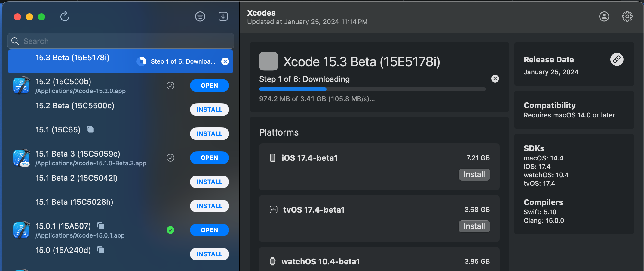
Task: Install Xcode 15.1 (15C65)
Action: (210, 134)
